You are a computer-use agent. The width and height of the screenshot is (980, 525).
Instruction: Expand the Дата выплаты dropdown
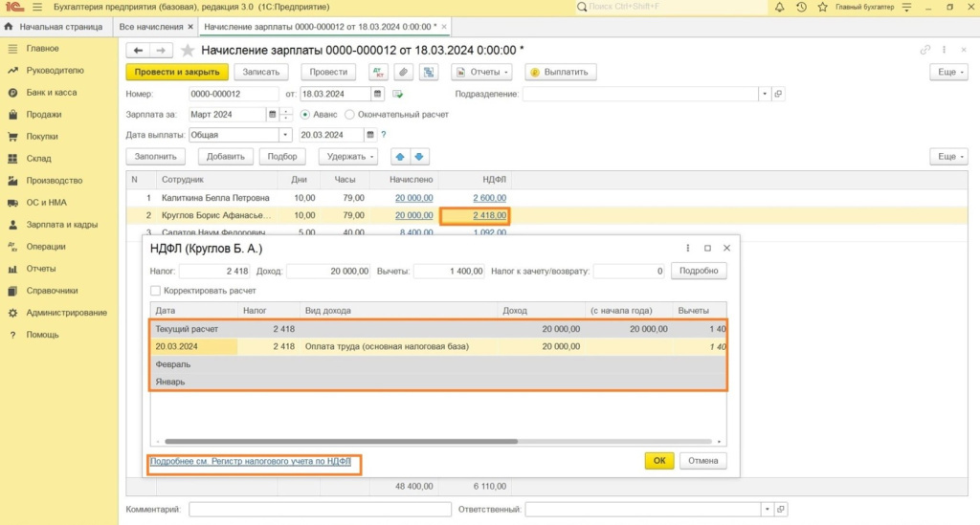pyautogui.click(x=285, y=135)
